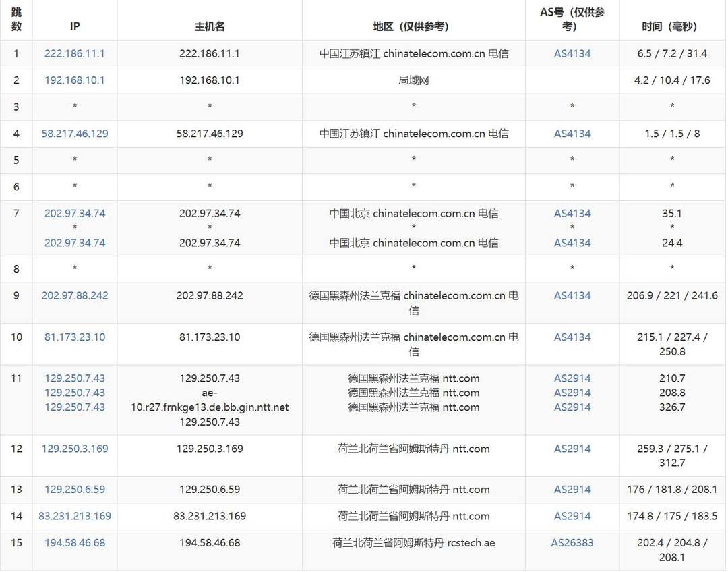The image size is (728, 572).
Task: Select hostname 10.r27.frnkge13.de.bb.gin.ntt.net
Action: [210, 407]
